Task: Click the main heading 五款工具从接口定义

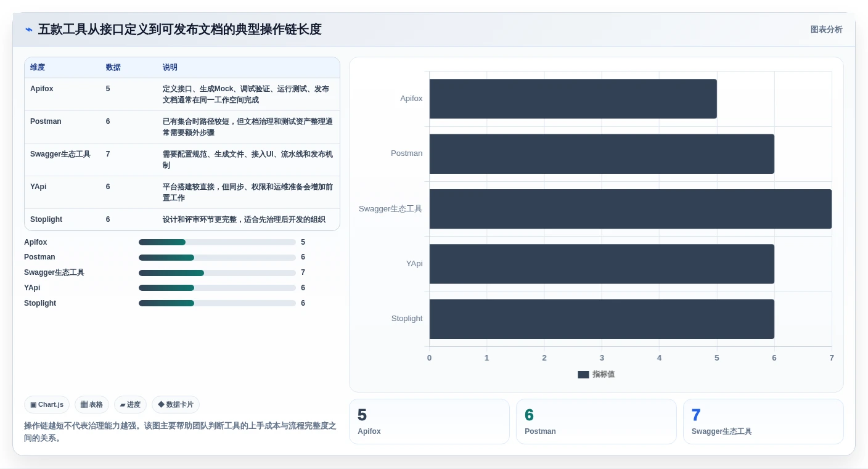Action: pos(180,30)
